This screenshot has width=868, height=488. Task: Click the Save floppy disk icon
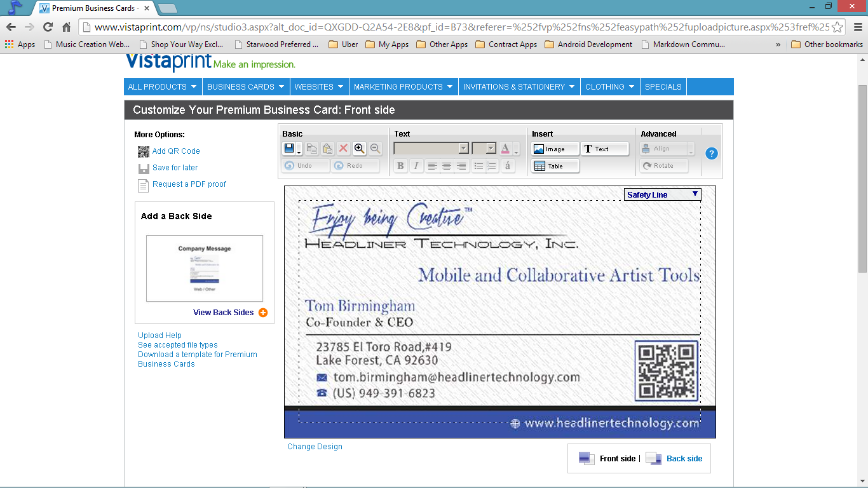(289, 149)
